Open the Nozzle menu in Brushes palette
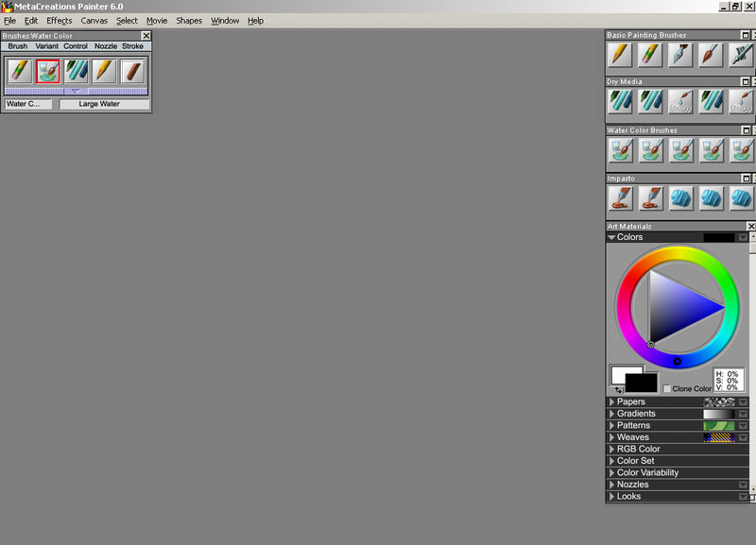This screenshot has width=756, height=545. click(x=106, y=46)
